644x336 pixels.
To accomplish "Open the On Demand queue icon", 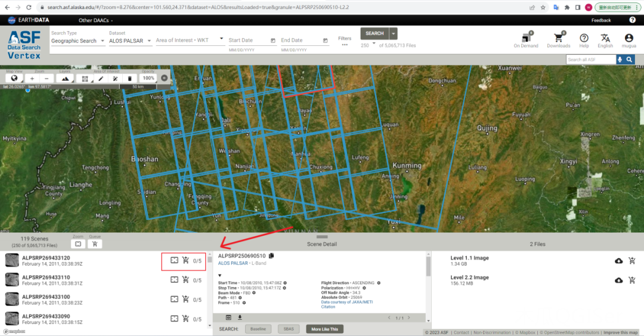I will pos(526,38).
